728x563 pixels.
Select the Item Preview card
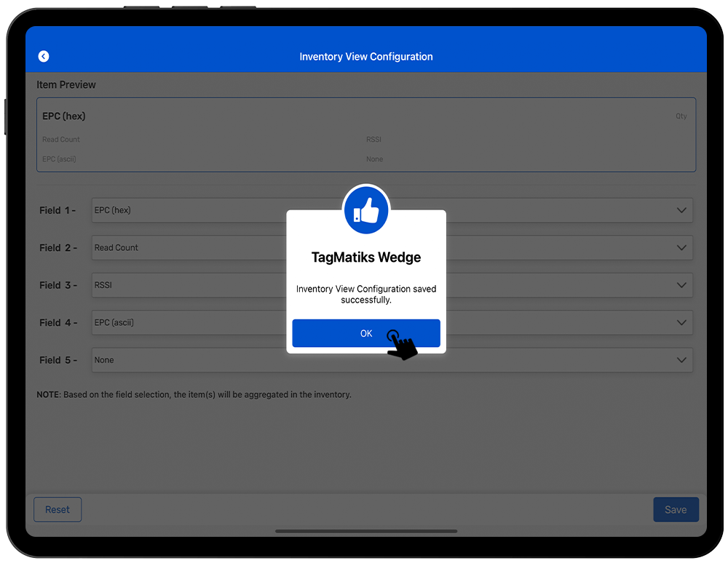(366, 135)
